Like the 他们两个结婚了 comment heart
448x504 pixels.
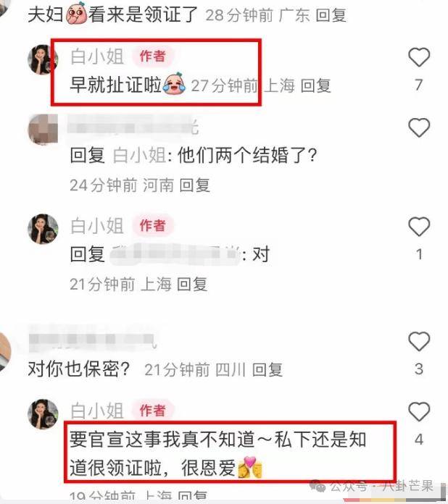click(419, 127)
